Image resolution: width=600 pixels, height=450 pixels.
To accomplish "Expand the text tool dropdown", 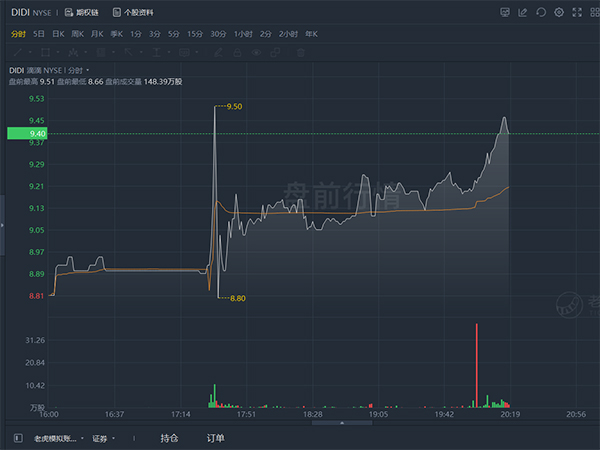I will pos(169,52).
